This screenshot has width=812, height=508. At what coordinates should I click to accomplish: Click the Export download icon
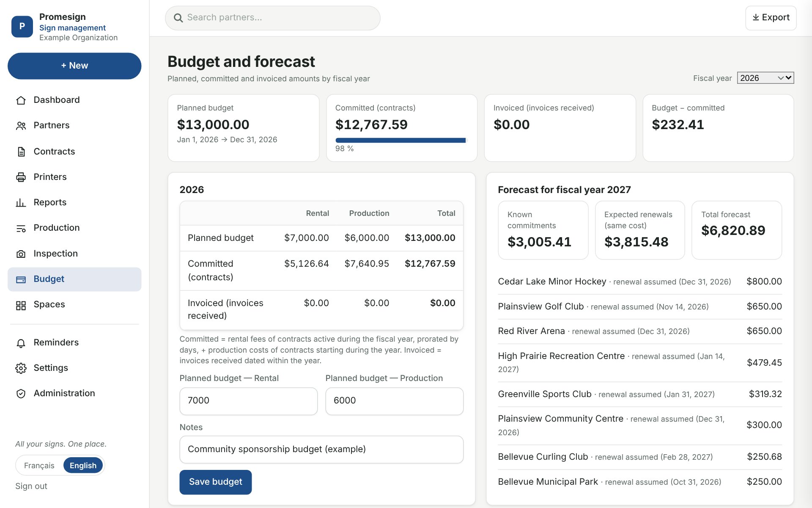(x=756, y=17)
